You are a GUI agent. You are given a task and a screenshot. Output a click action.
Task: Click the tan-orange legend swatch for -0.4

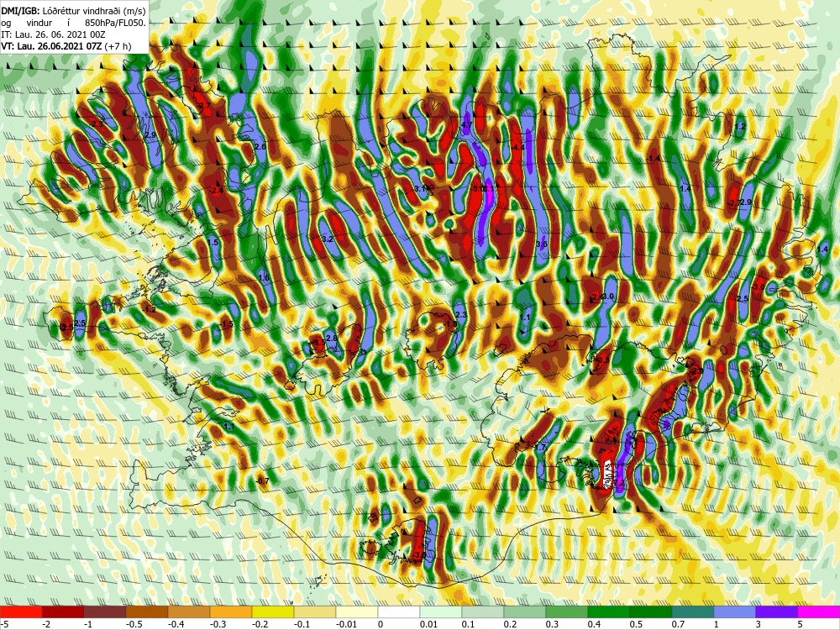tap(189, 612)
